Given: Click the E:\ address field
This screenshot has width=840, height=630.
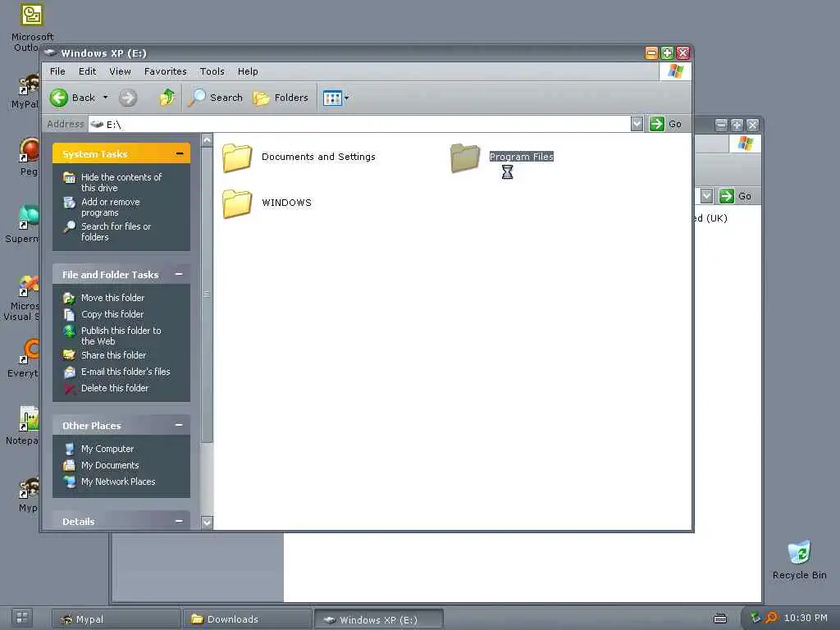Looking at the screenshot, I should tap(360, 125).
